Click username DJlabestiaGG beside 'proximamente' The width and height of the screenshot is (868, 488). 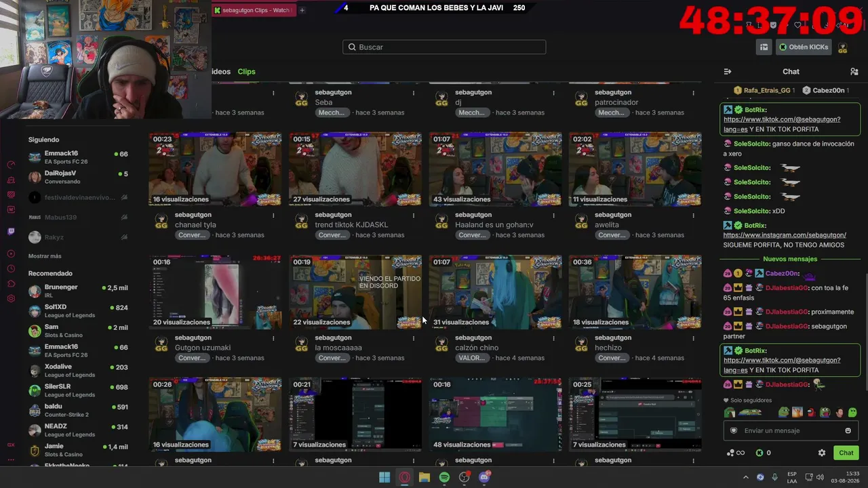click(787, 312)
